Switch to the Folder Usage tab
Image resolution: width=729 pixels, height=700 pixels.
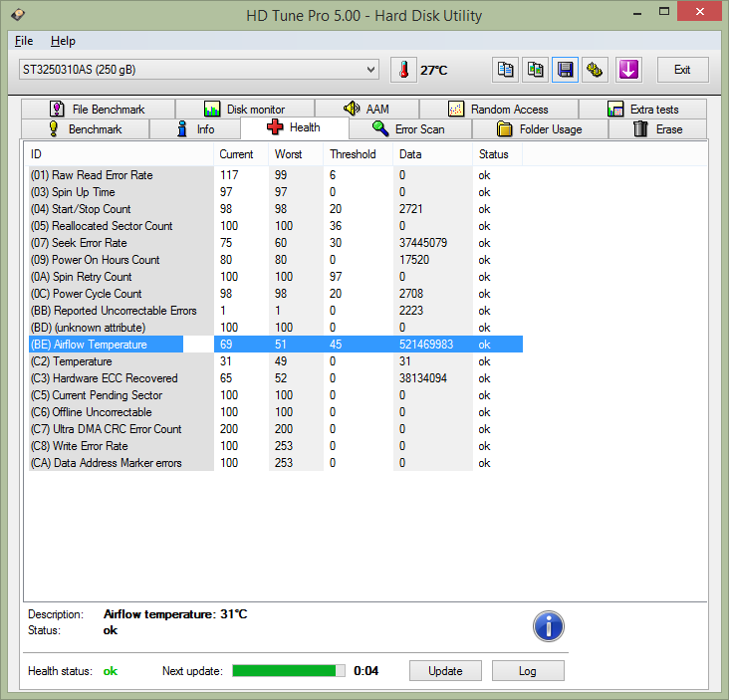pyautogui.click(x=540, y=128)
